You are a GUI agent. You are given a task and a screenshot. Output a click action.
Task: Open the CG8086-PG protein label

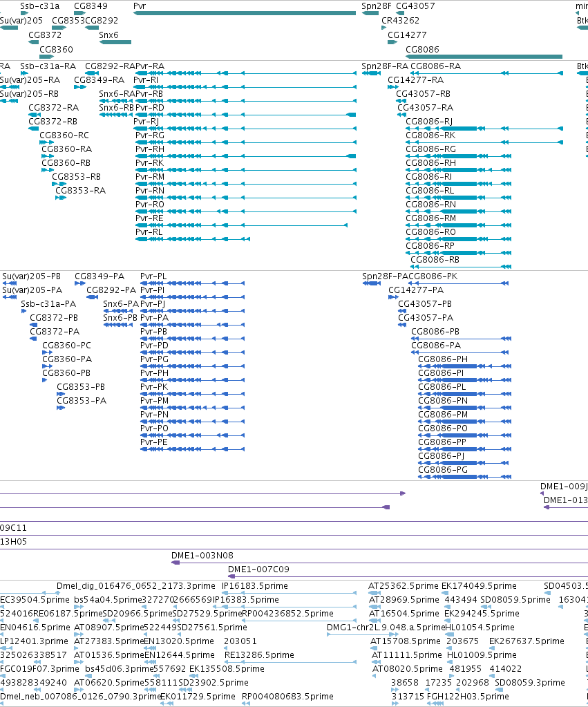443,470
